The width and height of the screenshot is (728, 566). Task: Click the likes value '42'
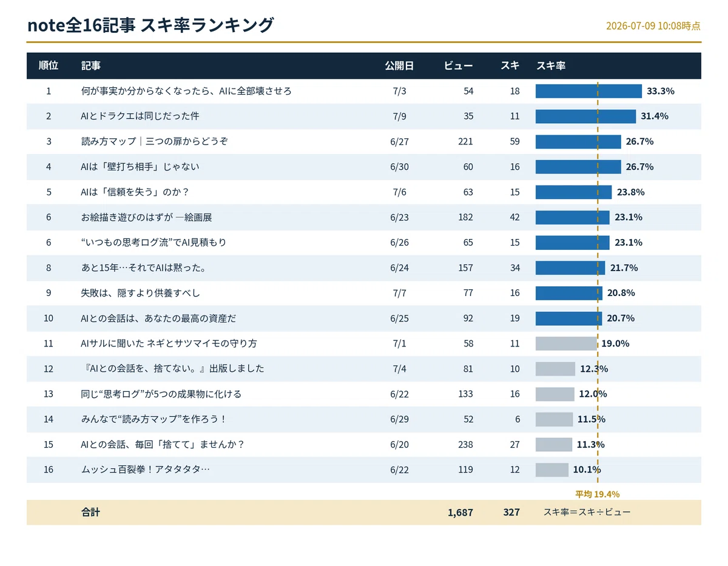515,217
